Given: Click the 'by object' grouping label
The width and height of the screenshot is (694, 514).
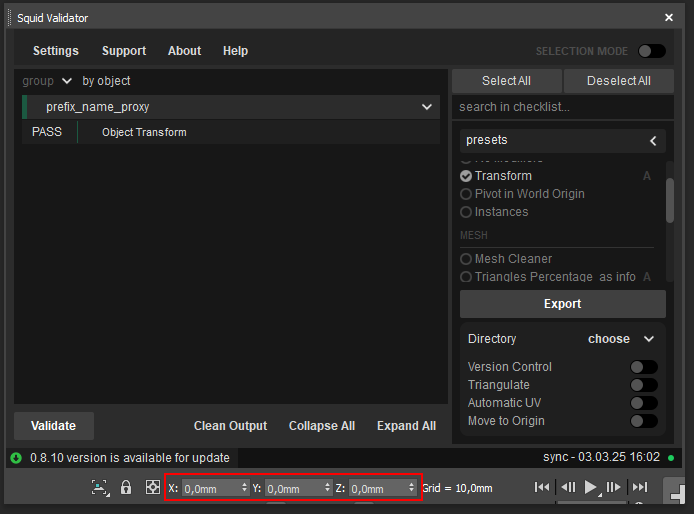Looking at the screenshot, I should (106, 81).
